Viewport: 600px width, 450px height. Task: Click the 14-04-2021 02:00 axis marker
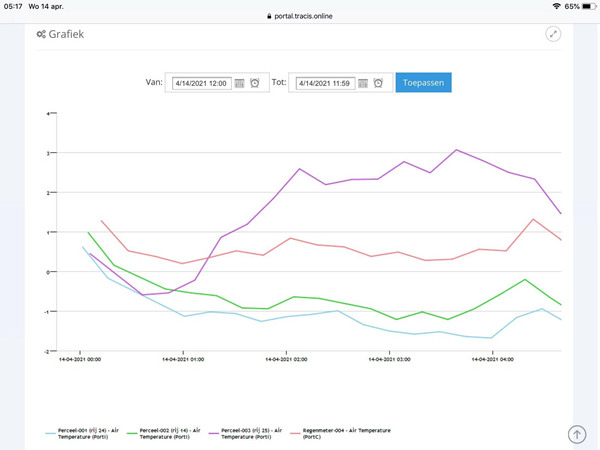[286, 359]
